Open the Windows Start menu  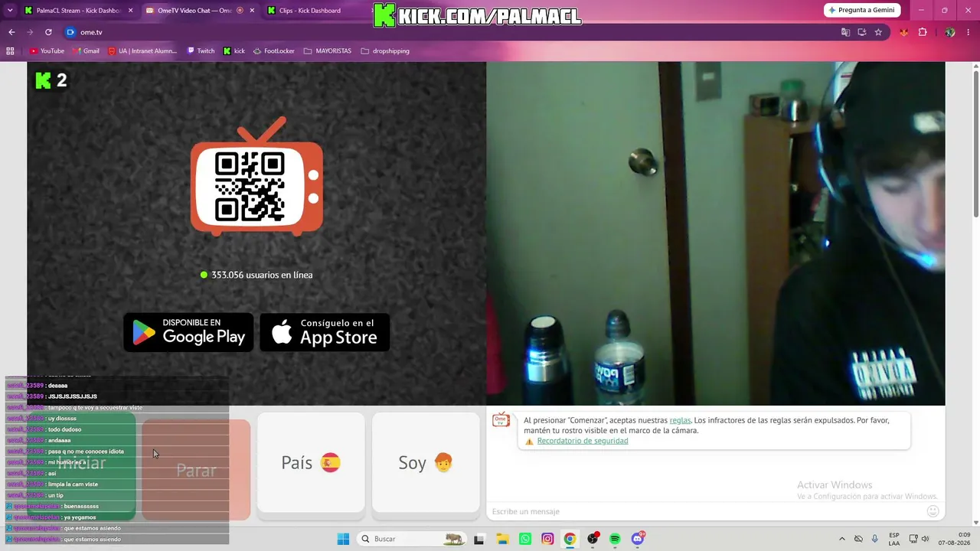point(343,539)
